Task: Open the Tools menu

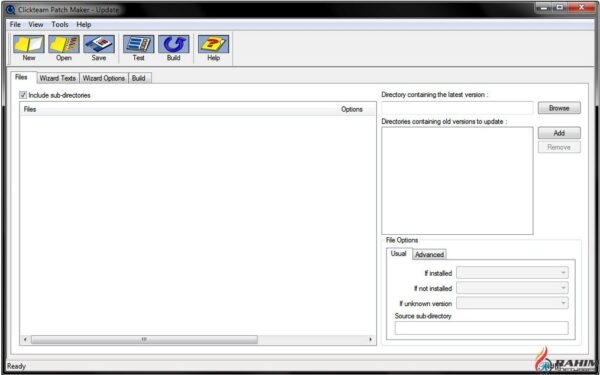Action: [x=60, y=24]
